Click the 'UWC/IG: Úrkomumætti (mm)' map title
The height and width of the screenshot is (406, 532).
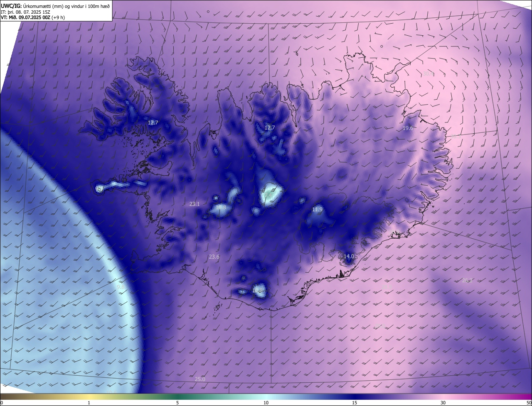55,5
